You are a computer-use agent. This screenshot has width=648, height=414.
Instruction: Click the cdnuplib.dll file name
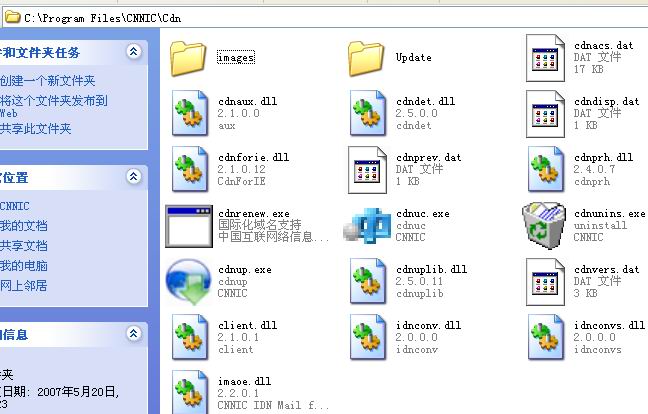pos(431,269)
